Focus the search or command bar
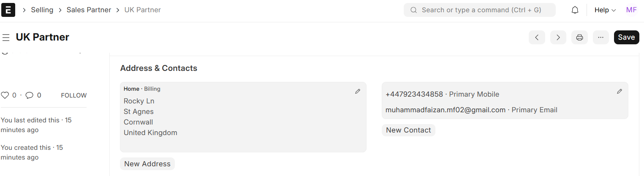Image resolution: width=644 pixels, height=176 pixels. pos(479,10)
